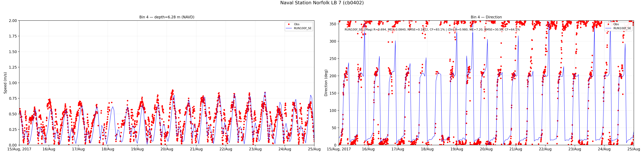Click '22/Aug' on the direction plot x-axis
Image resolution: width=644 pixels, height=155 pixels.
click(x=545, y=149)
